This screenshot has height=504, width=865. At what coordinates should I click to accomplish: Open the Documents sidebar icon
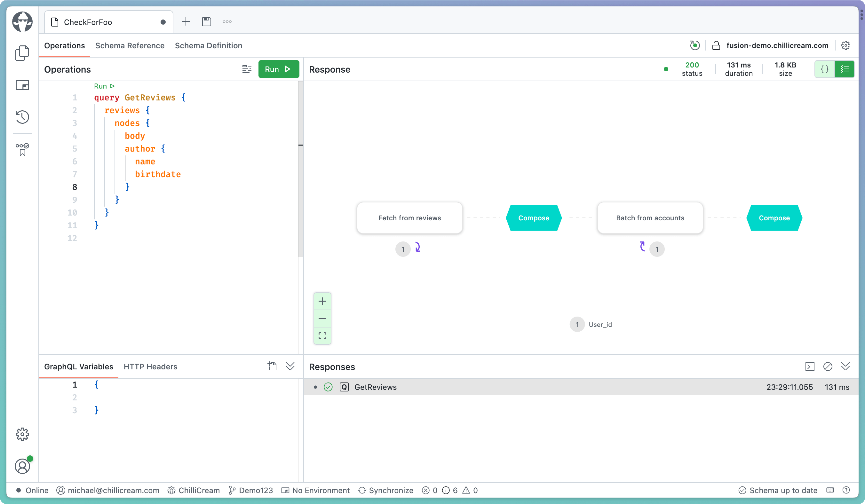point(22,53)
